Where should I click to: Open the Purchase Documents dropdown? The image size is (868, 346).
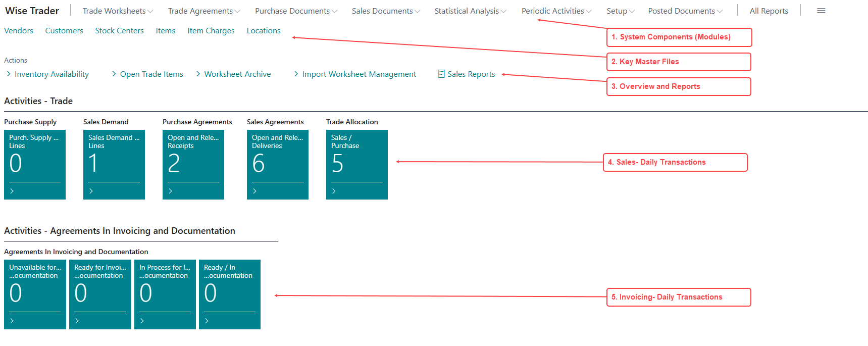point(295,11)
